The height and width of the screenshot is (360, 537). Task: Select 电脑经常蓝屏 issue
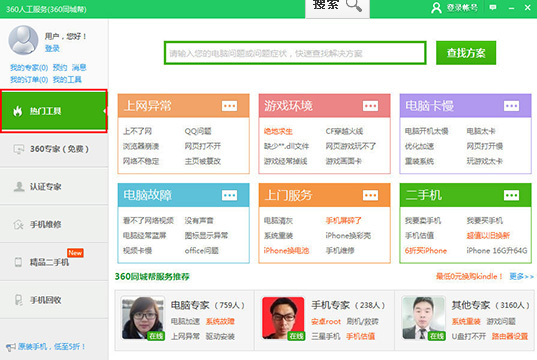(x=145, y=236)
